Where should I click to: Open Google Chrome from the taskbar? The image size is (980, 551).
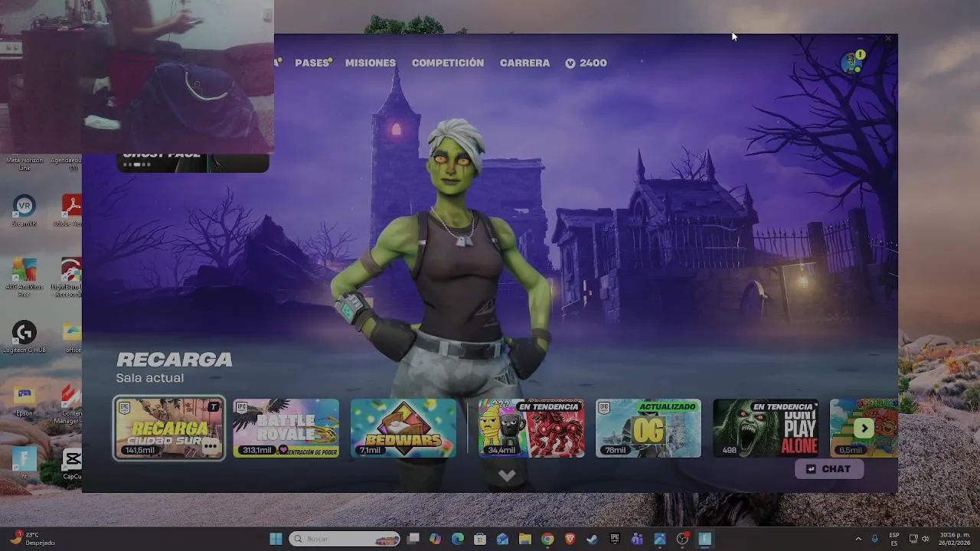(547, 539)
